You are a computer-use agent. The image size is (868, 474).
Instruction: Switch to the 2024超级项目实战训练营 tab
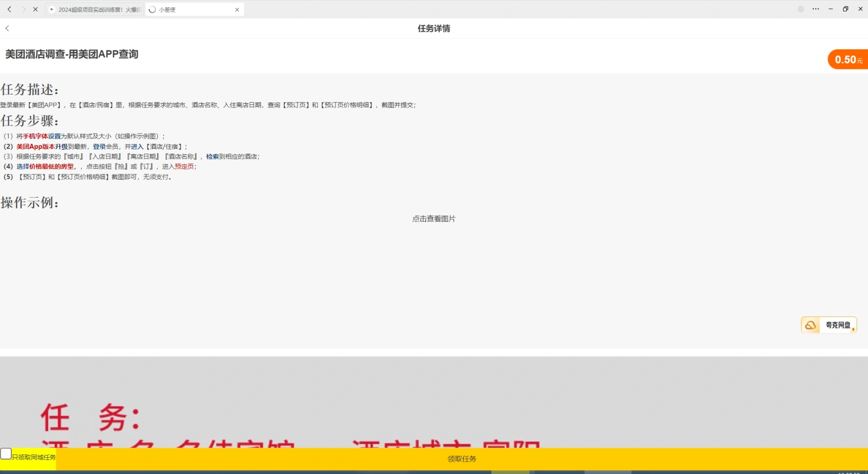95,9
